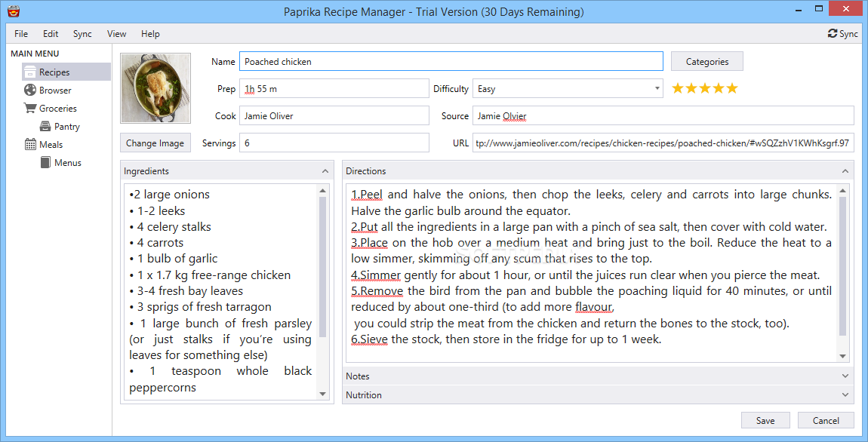This screenshot has height=442, width=868.
Task: Click the Prep time field
Action: point(334,88)
